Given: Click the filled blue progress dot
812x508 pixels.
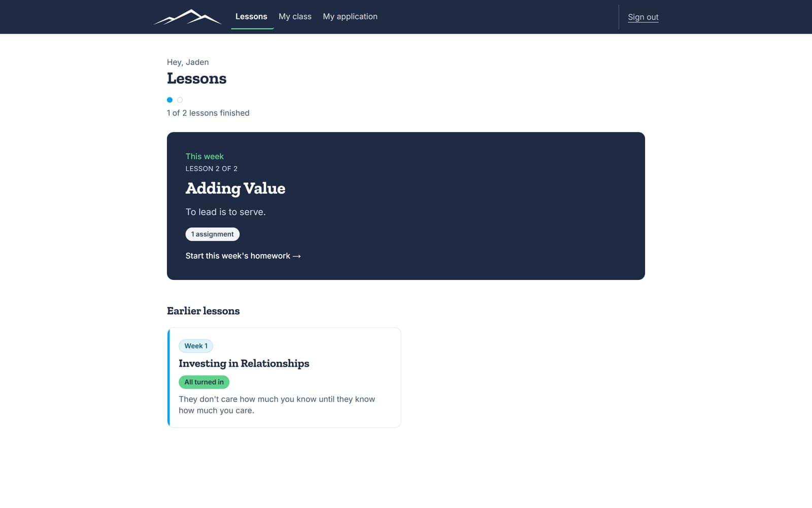Looking at the screenshot, I should point(170,100).
